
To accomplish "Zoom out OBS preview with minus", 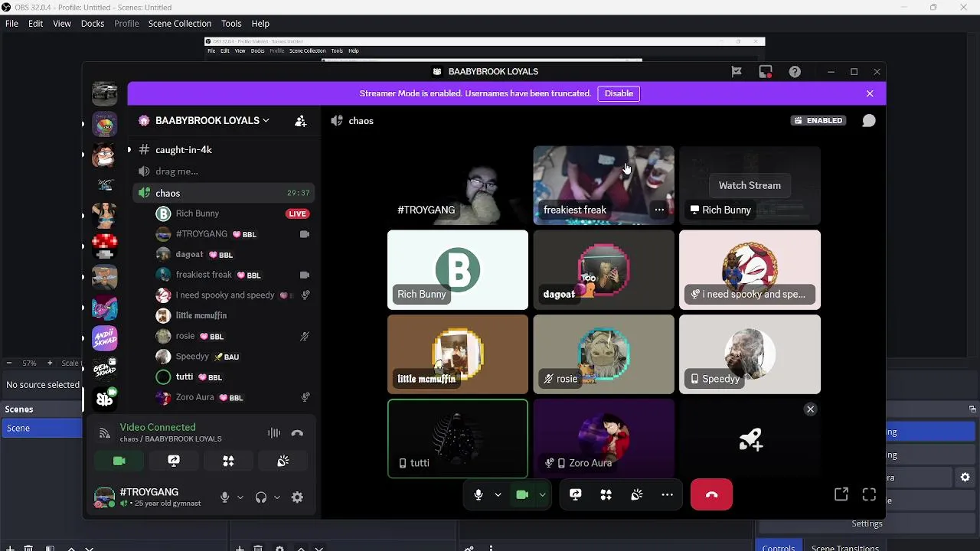I will (x=8, y=363).
